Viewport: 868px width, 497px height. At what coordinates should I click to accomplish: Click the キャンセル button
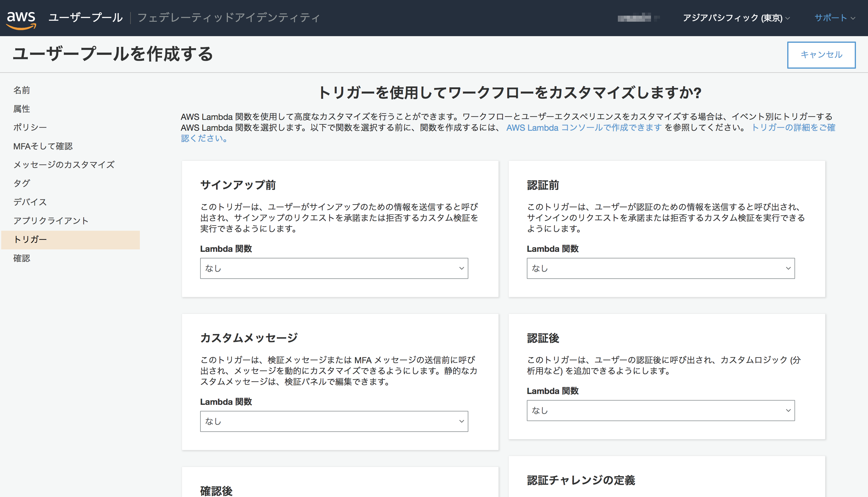click(x=821, y=55)
